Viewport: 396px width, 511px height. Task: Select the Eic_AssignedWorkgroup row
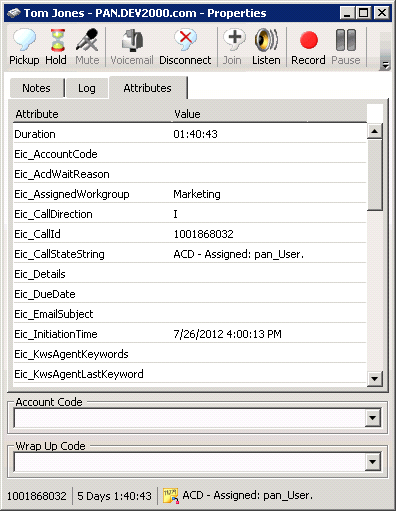click(x=190, y=194)
